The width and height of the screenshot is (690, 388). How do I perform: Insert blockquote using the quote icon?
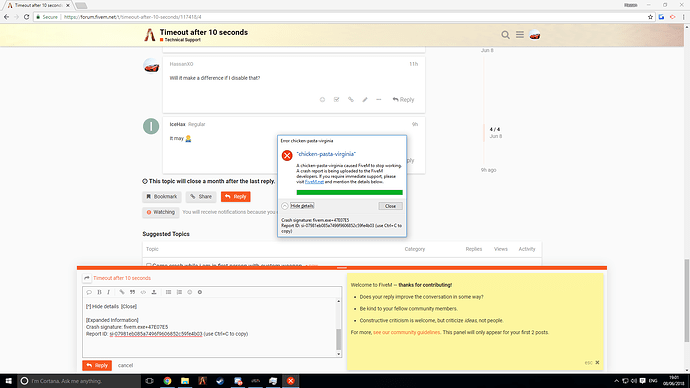tap(132, 292)
